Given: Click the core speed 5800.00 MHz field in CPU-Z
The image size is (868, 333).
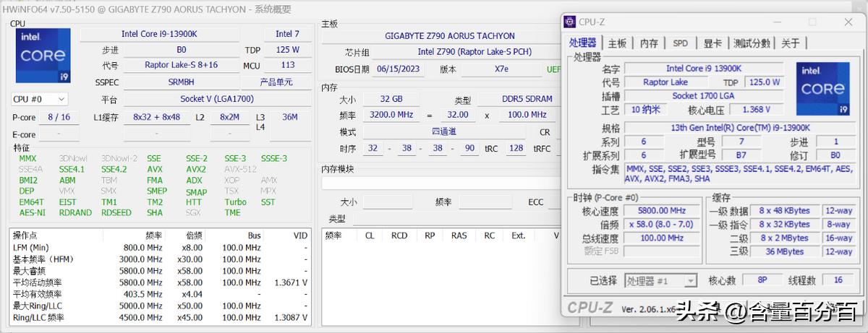Looking at the screenshot, I should [661, 211].
